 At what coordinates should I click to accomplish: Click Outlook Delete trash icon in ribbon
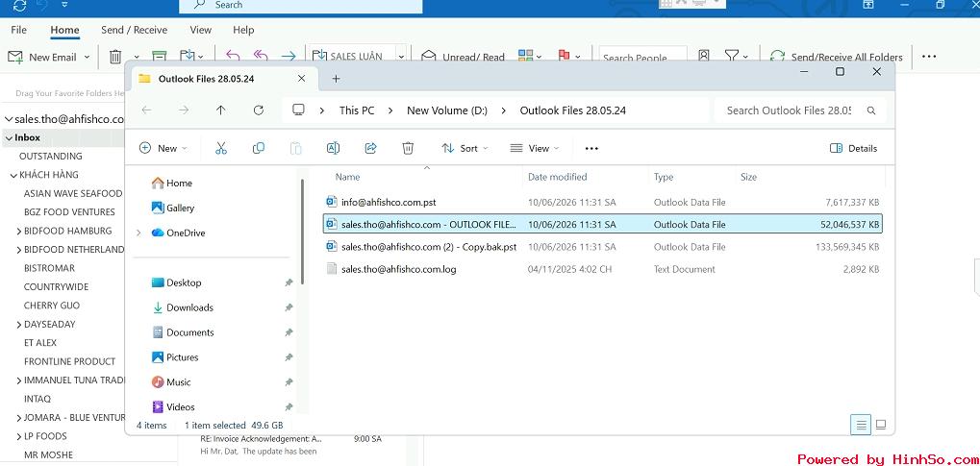pyautogui.click(x=115, y=57)
